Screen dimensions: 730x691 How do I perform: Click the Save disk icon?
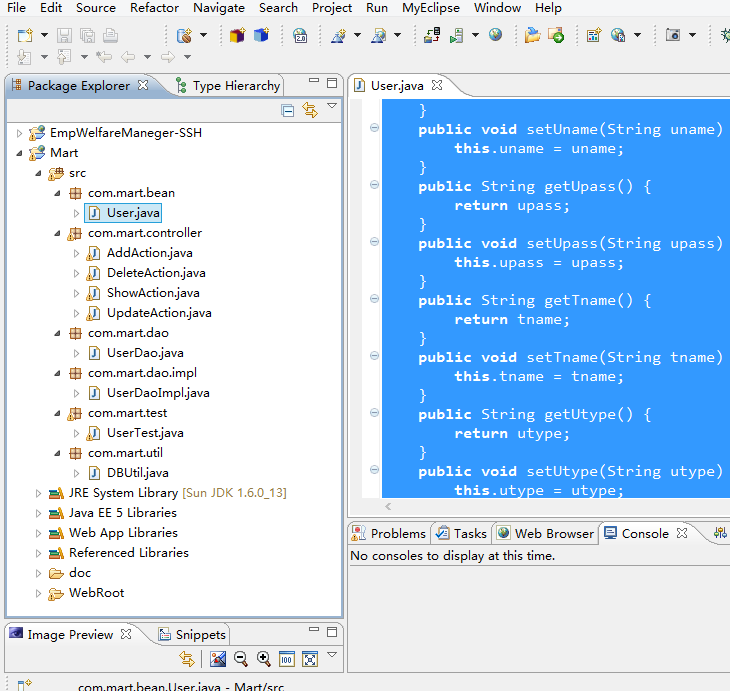[x=64, y=35]
